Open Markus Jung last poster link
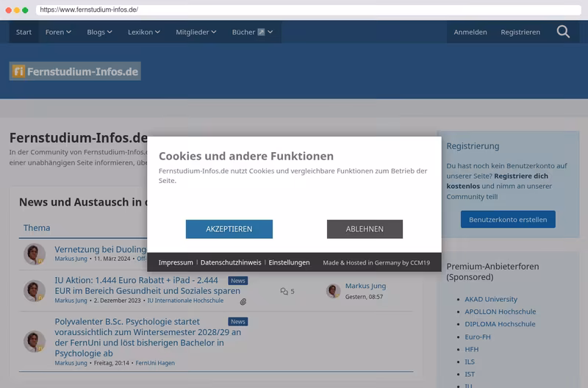The height and width of the screenshot is (388, 588). coord(365,286)
